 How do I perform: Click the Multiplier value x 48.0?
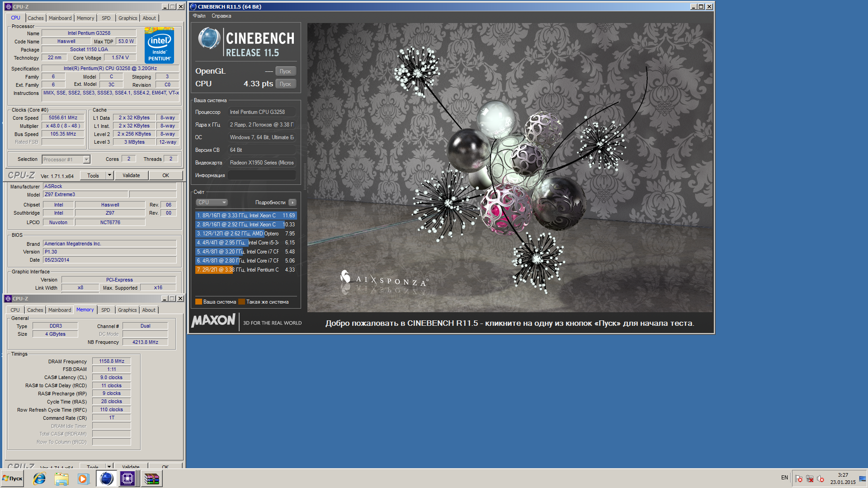(x=63, y=126)
